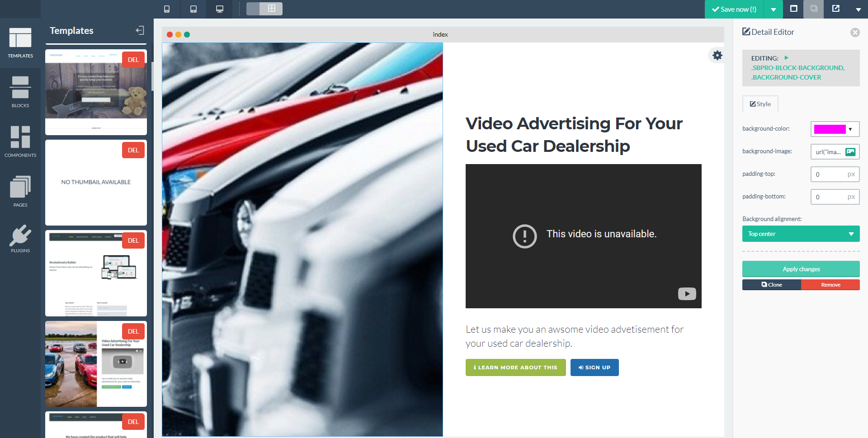Click the Save now button
Screen dimensions: 868x438
(734, 9)
